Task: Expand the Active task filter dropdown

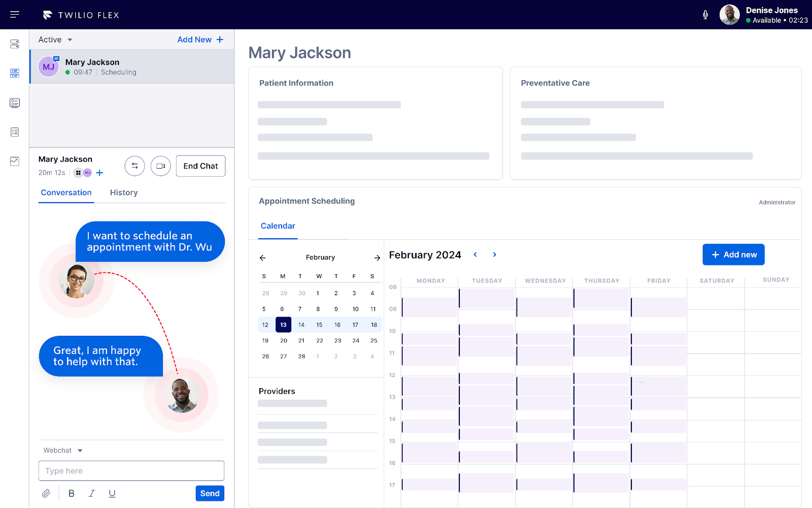Action: tap(55, 40)
